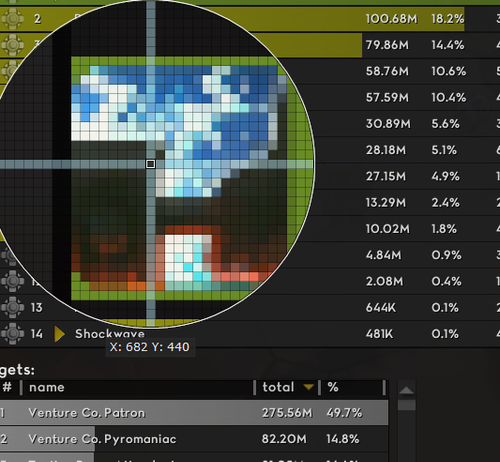Screen dimensions: 500x462
Task: Click the scrollbar thumb of the targets table
Action: [407, 404]
